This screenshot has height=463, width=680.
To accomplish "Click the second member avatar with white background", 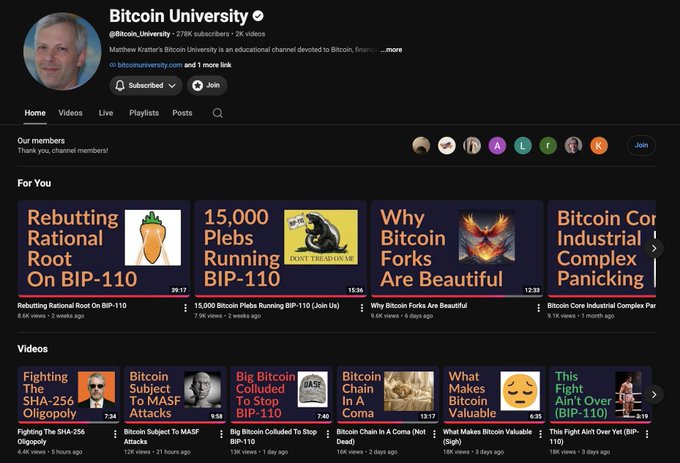I will point(446,146).
